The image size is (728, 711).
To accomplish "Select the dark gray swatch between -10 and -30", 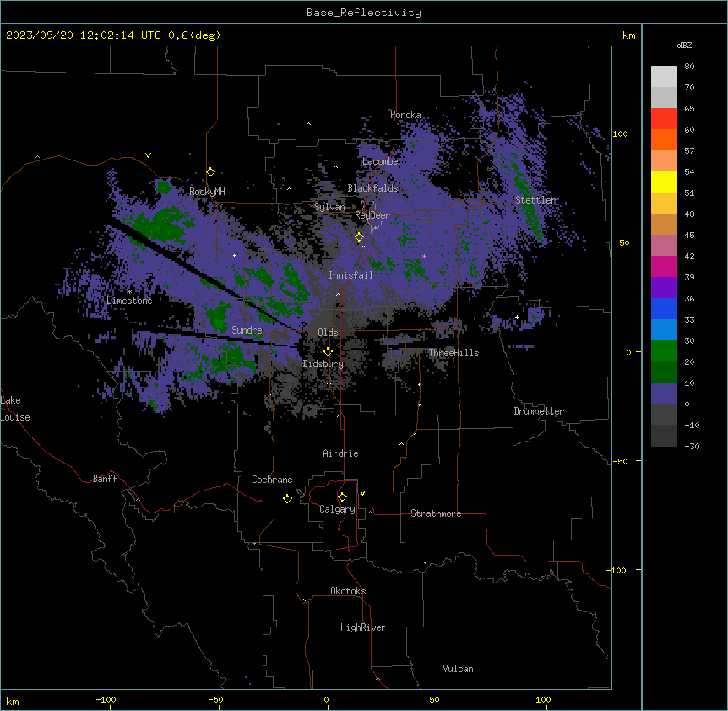I will click(x=664, y=436).
